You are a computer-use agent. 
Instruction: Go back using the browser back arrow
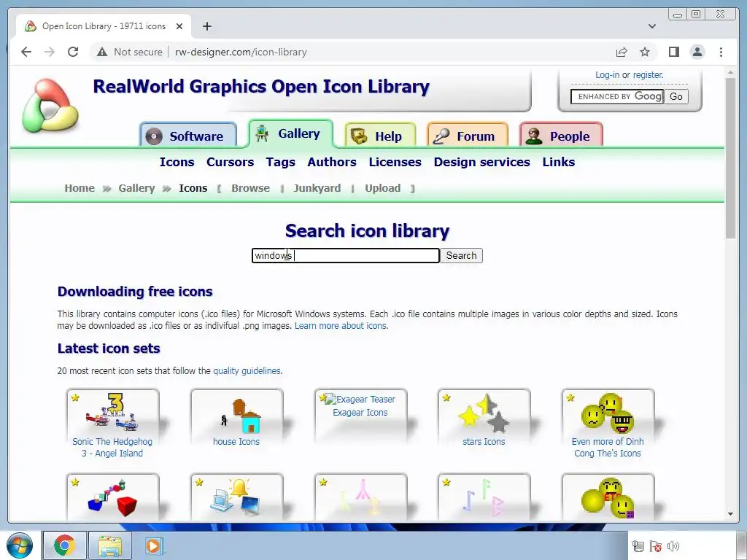pos(26,52)
